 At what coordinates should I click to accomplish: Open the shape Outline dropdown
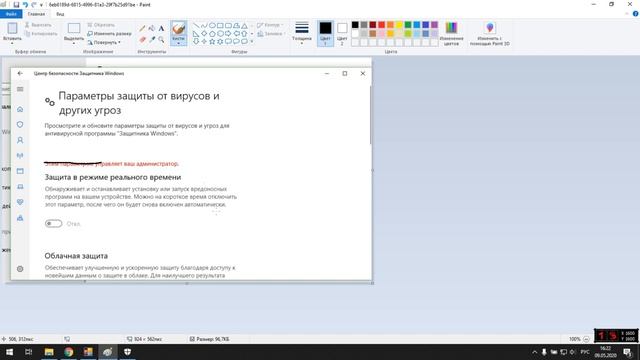click(270, 25)
